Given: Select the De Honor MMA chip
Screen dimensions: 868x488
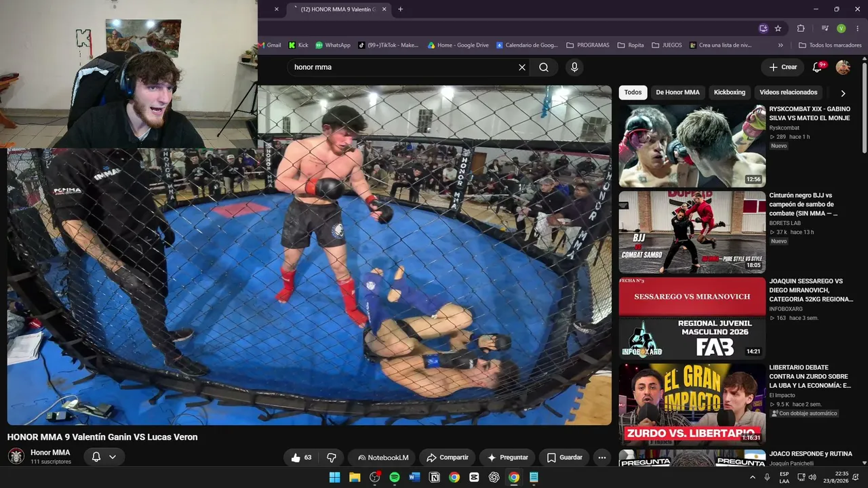Looking at the screenshot, I should [x=677, y=92].
